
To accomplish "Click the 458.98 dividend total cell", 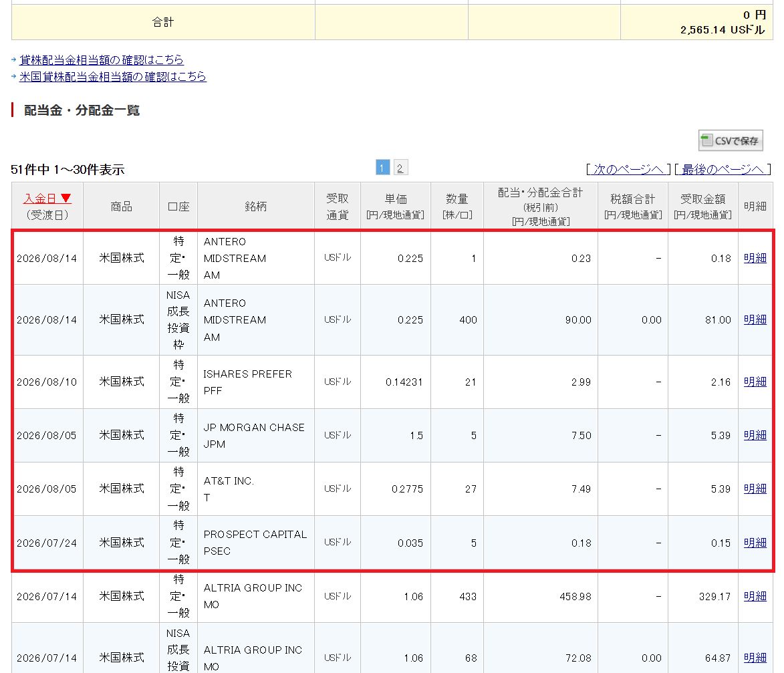I will [541, 597].
